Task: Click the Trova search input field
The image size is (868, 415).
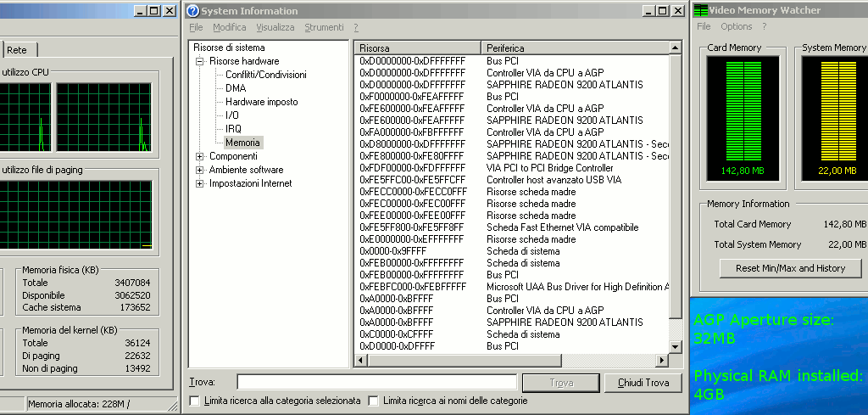Action: coord(377,382)
